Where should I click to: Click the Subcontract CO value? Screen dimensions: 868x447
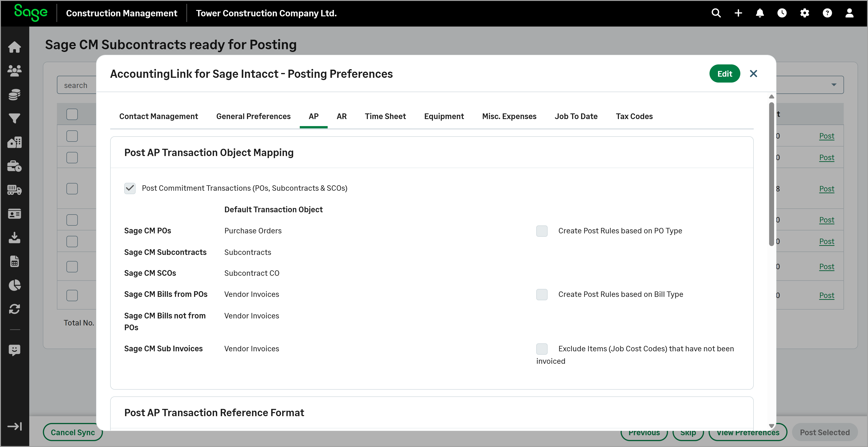[x=252, y=273]
